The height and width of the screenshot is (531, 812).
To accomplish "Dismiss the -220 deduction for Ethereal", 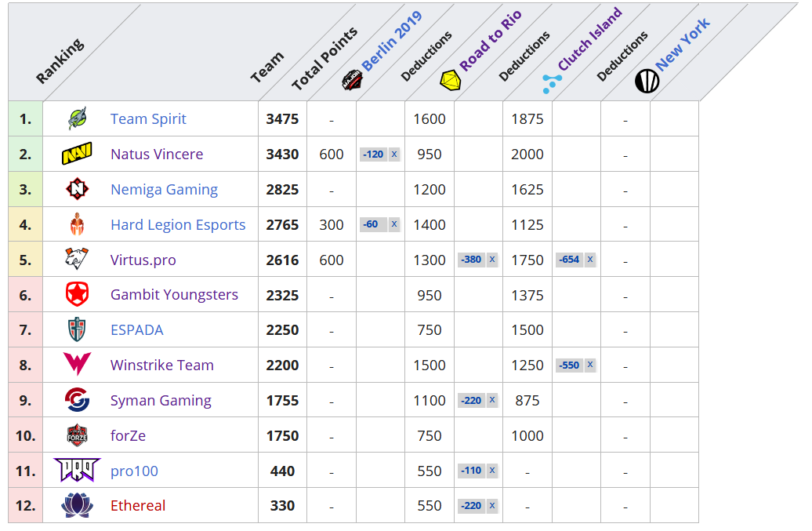I will pyautogui.click(x=492, y=506).
